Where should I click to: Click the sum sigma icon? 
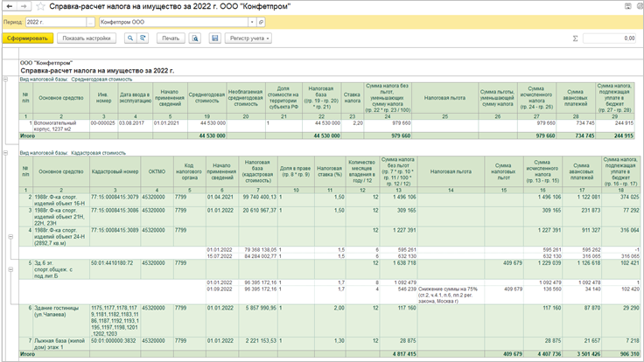pos(575,38)
